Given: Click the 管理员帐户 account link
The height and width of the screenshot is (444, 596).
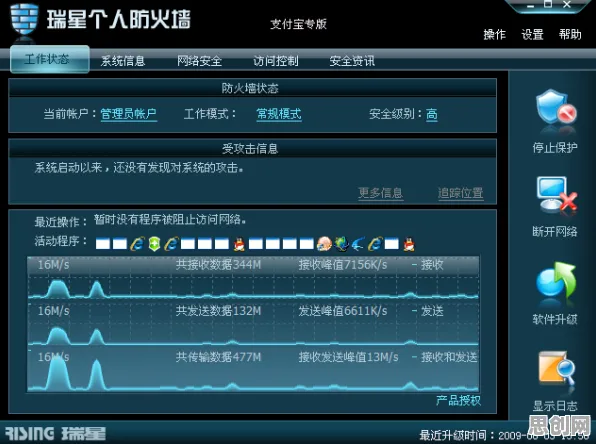Looking at the screenshot, I should coord(128,114).
